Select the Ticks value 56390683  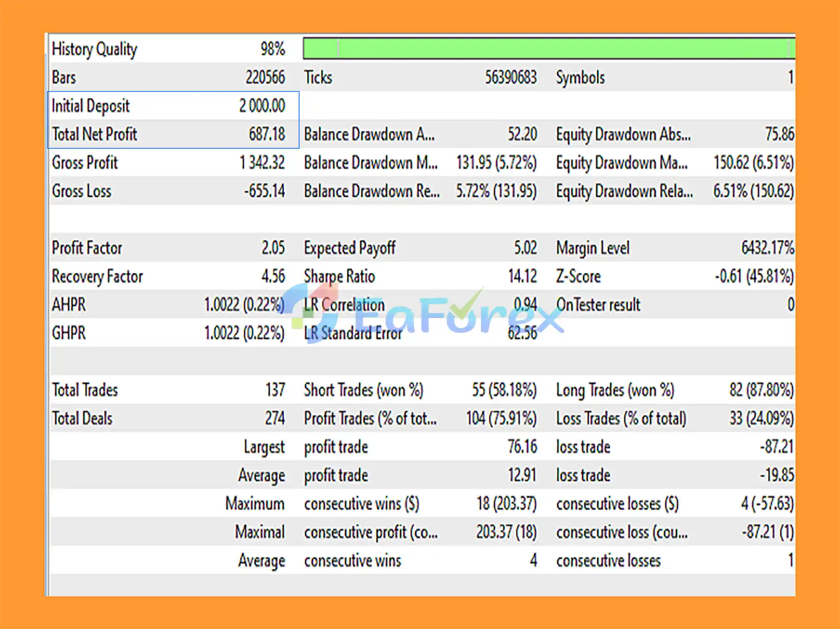[511, 78]
